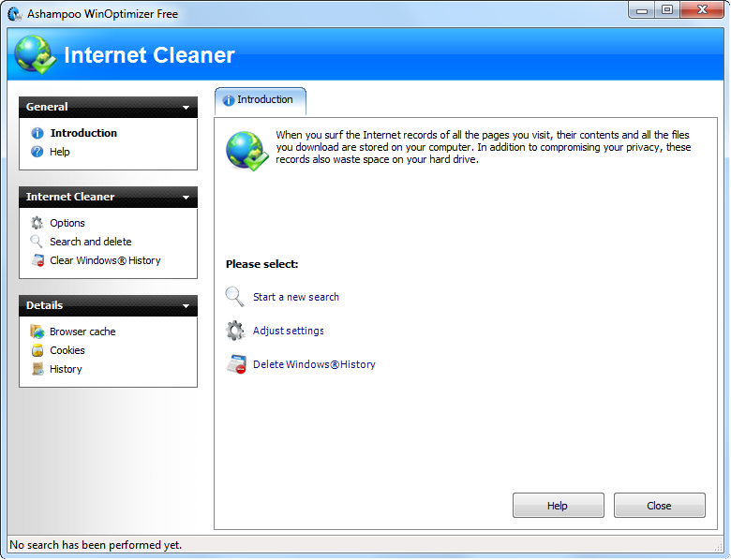The width and height of the screenshot is (731, 560).
Task: Open History details in sidebar
Action: click(66, 369)
